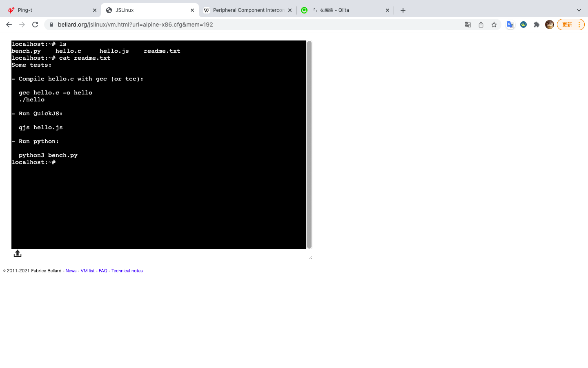This screenshot has width=588, height=368.
Task: Open the three-dot browser menu
Action: click(x=579, y=25)
